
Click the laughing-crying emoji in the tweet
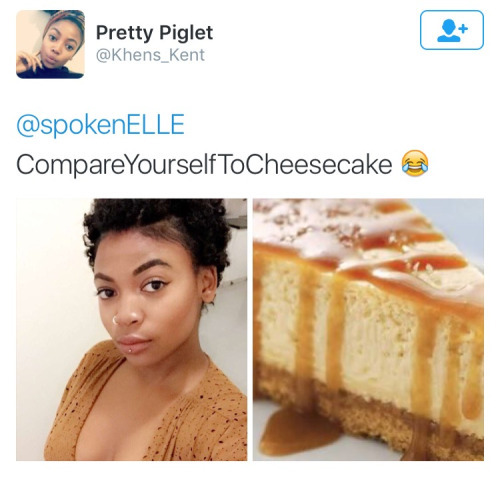pos(415,163)
